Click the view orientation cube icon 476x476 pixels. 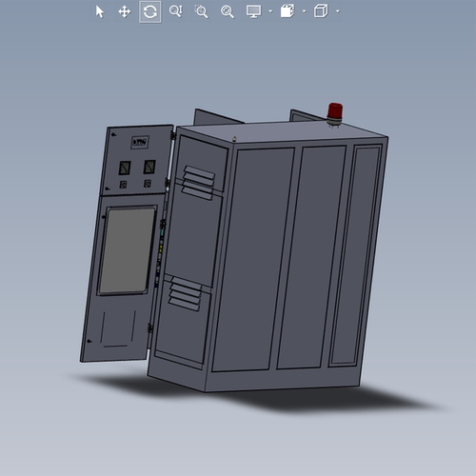pos(321,11)
